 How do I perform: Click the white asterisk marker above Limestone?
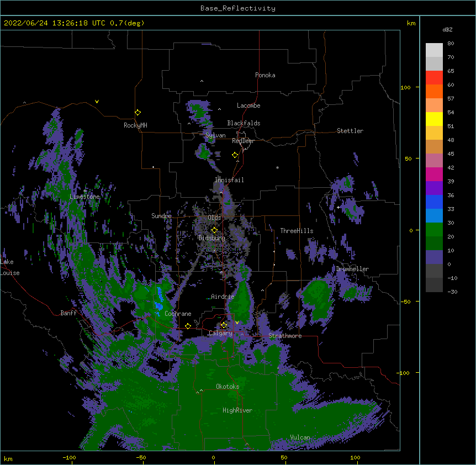point(84,191)
